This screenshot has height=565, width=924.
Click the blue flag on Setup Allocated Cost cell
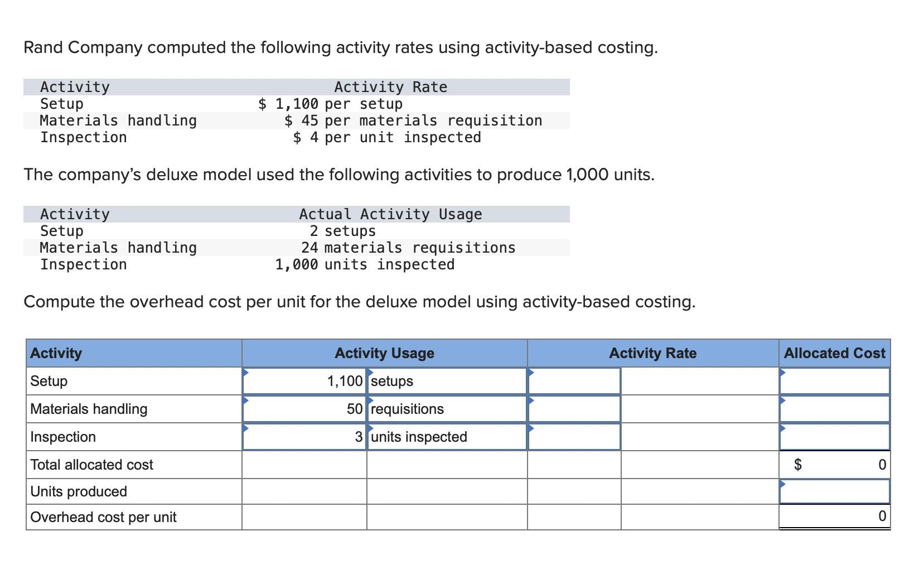coord(784,373)
